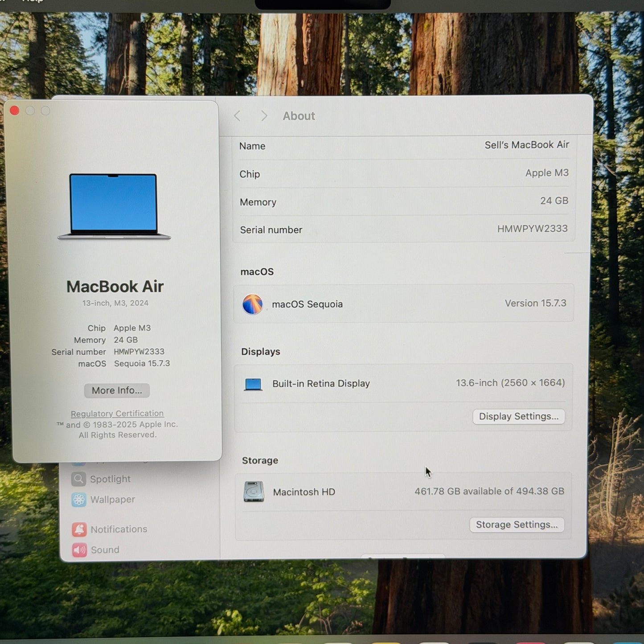Open the Regulatory Certification link
The height and width of the screenshot is (644, 644).
[x=117, y=414]
